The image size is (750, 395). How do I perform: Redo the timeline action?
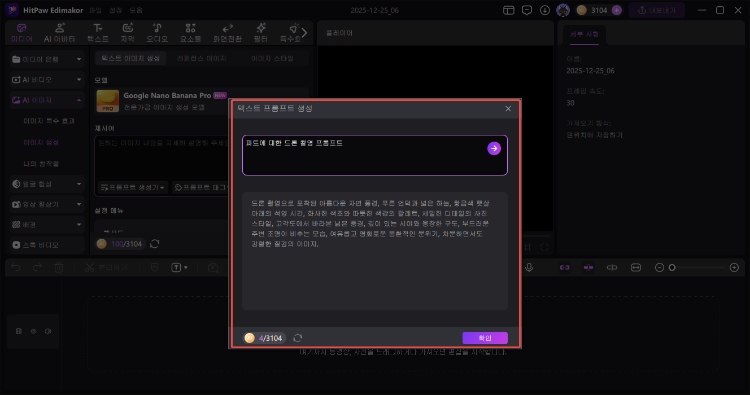[37, 268]
